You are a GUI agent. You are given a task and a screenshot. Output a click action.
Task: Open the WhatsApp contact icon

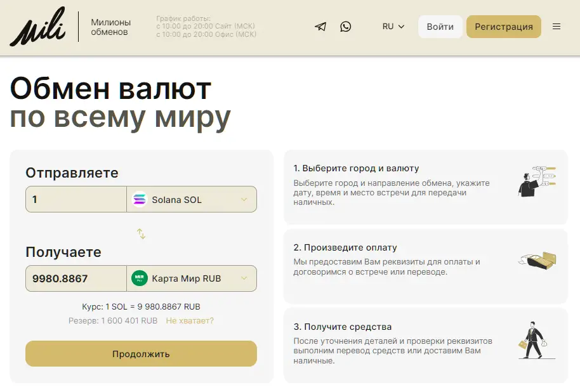point(345,27)
